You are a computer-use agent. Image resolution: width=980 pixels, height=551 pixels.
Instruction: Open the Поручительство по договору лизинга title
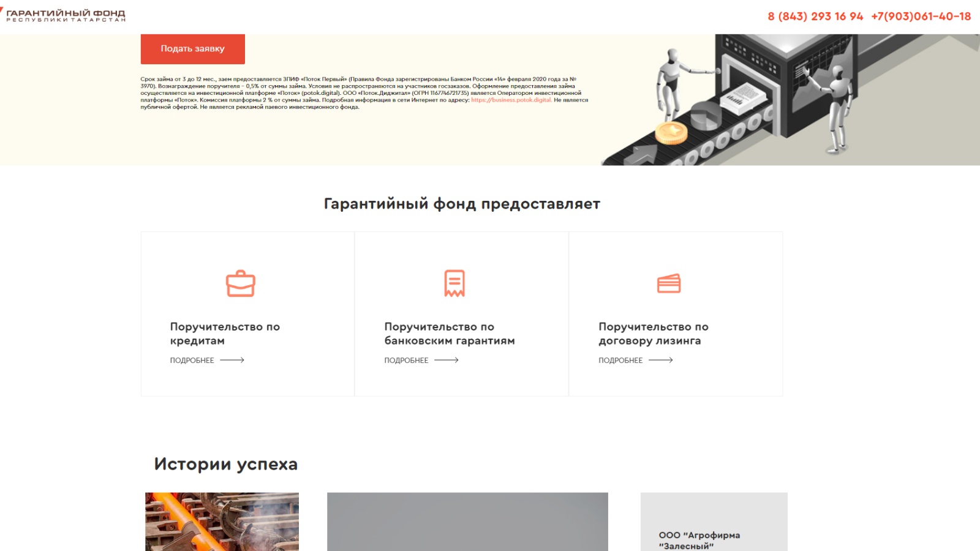653,334
